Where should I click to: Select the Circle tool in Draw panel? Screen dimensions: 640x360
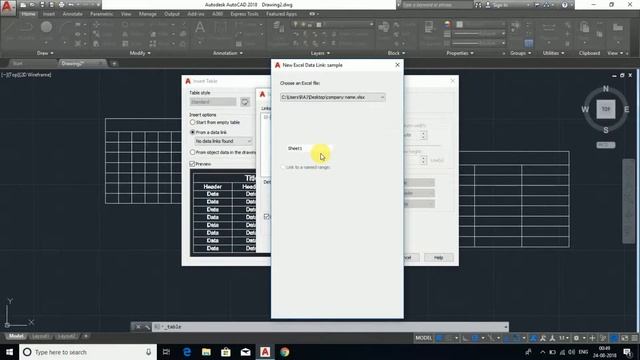click(x=46, y=27)
